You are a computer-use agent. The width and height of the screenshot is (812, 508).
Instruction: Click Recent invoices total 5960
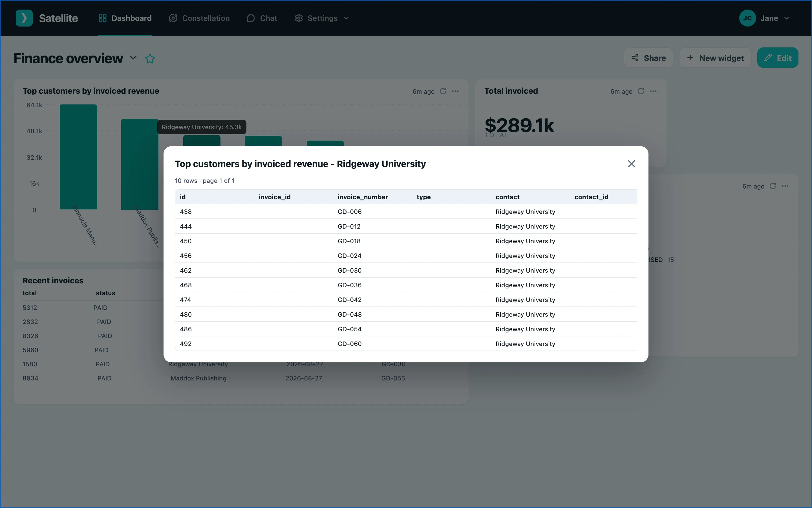coord(30,350)
